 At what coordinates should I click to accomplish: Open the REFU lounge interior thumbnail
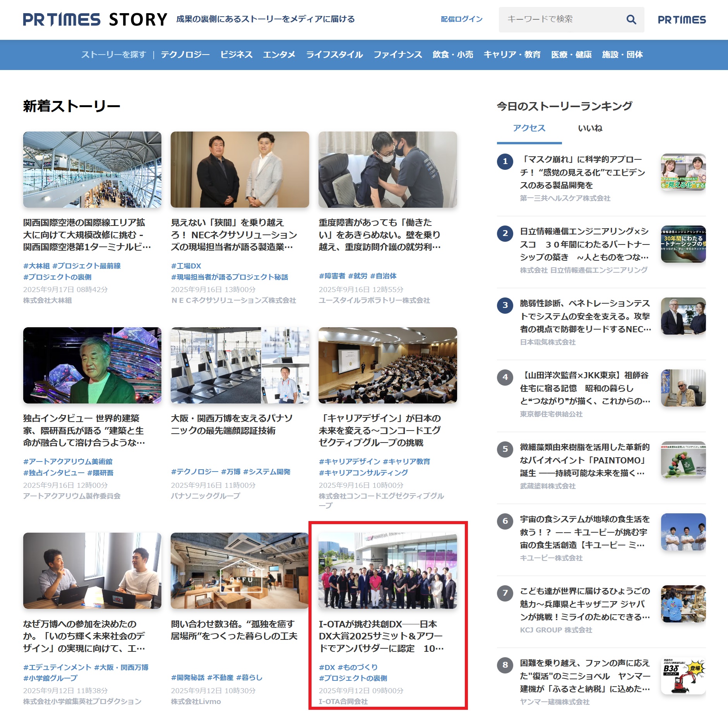click(x=240, y=571)
